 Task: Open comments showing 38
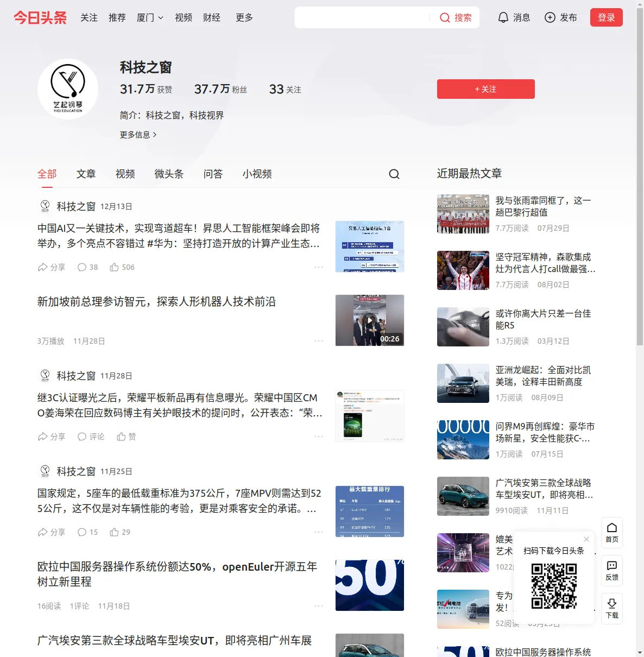[87, 267]
